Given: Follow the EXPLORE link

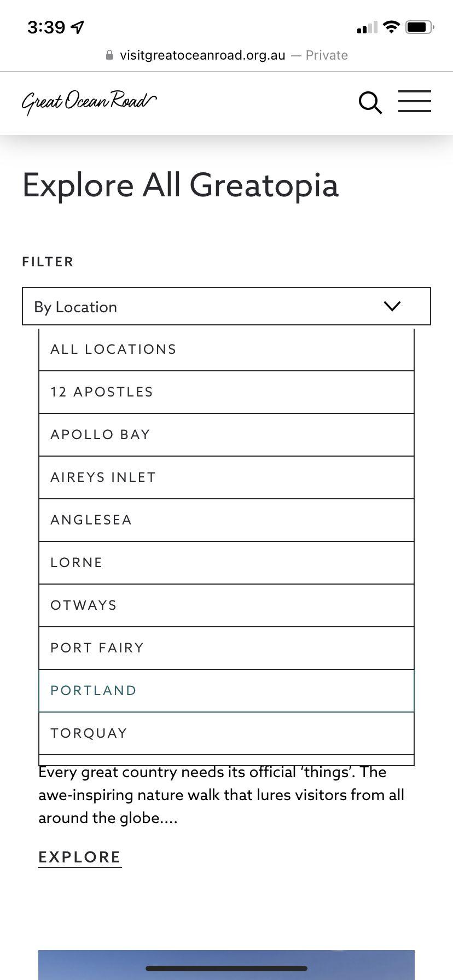Looking at the screenshot, I should (x=80, y=857).
